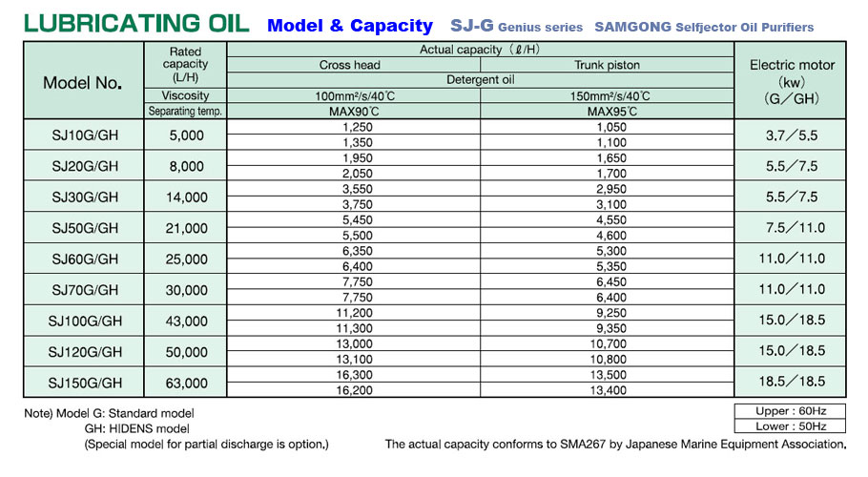868x477 pixels.
Task: Click the LUBRICATING OIL heading
Action: point(136,24)
